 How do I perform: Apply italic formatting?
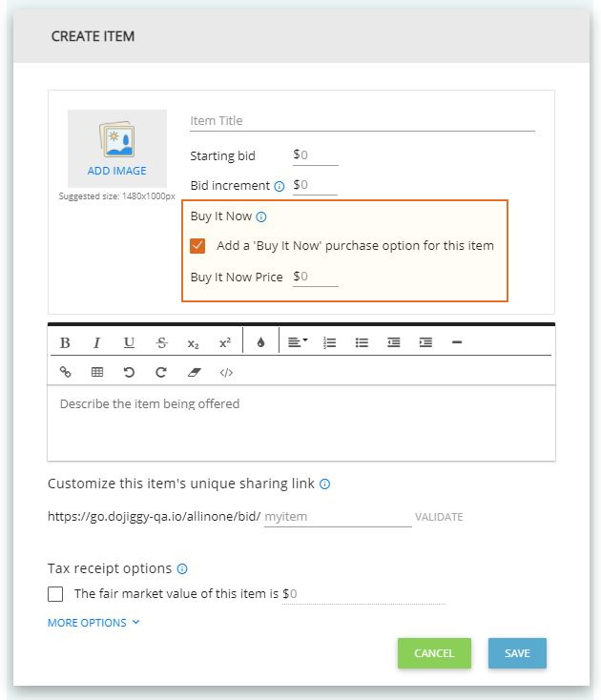(x=96, y=342)
